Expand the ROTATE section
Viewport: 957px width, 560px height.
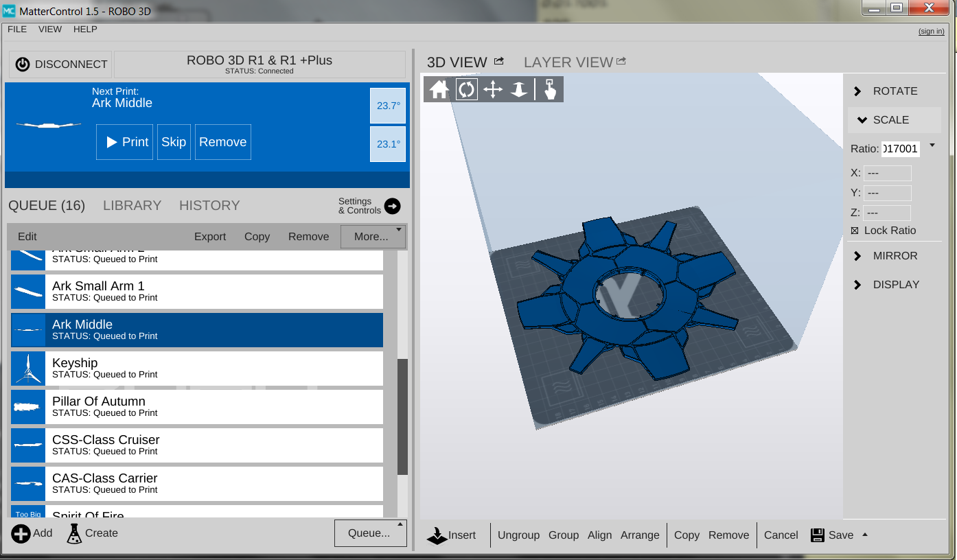[x=894, y=91]
